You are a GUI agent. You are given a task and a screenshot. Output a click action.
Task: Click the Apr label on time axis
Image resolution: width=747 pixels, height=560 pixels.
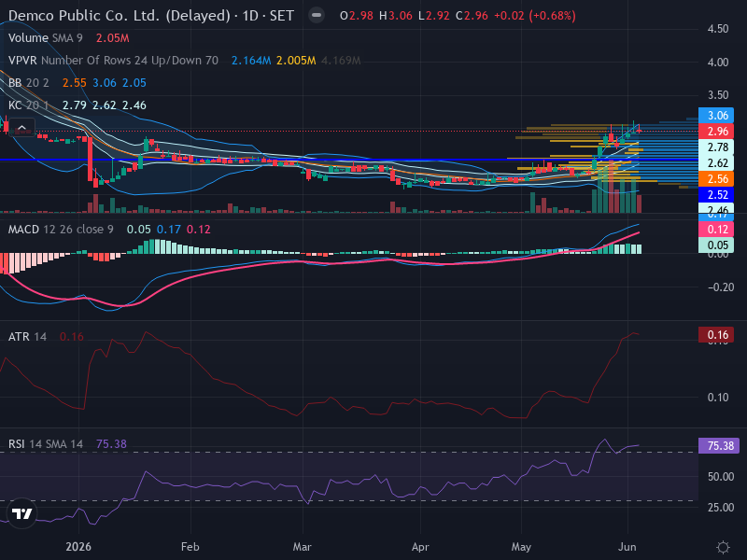coord(420,547)
